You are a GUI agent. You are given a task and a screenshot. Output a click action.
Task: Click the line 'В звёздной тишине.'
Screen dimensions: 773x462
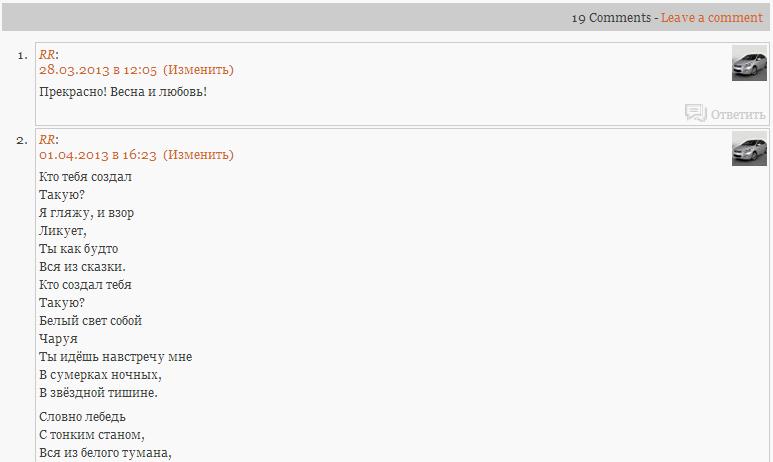[98, 393]
